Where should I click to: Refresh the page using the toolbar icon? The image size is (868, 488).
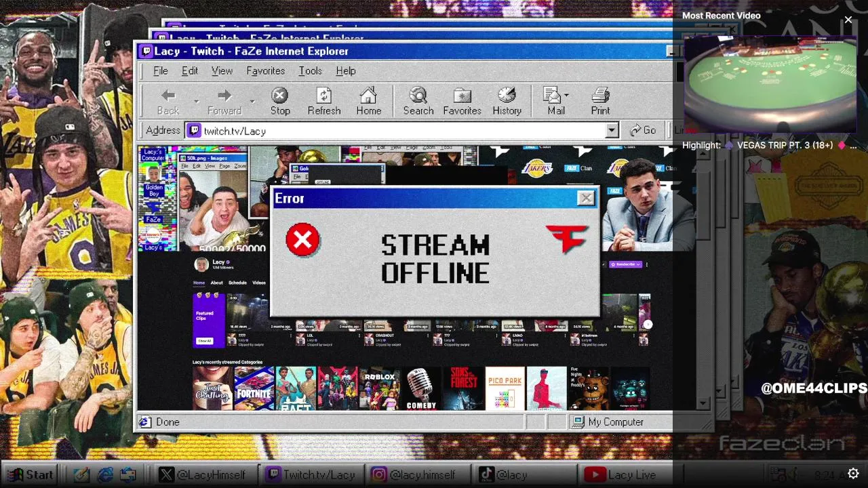pyautogui.click(x=324, y=96)
